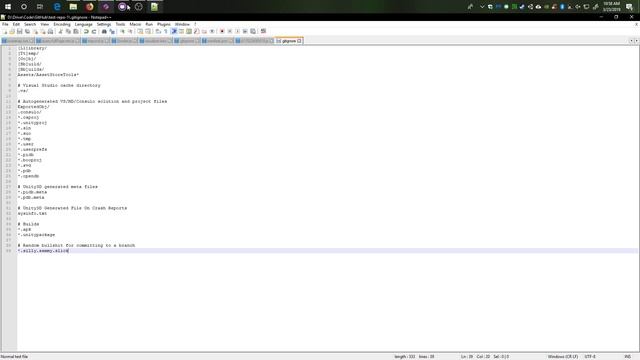This screenshot has height=360, width=640.
Task: Open the Function List panel icon
Action: [x=196, y=31]
